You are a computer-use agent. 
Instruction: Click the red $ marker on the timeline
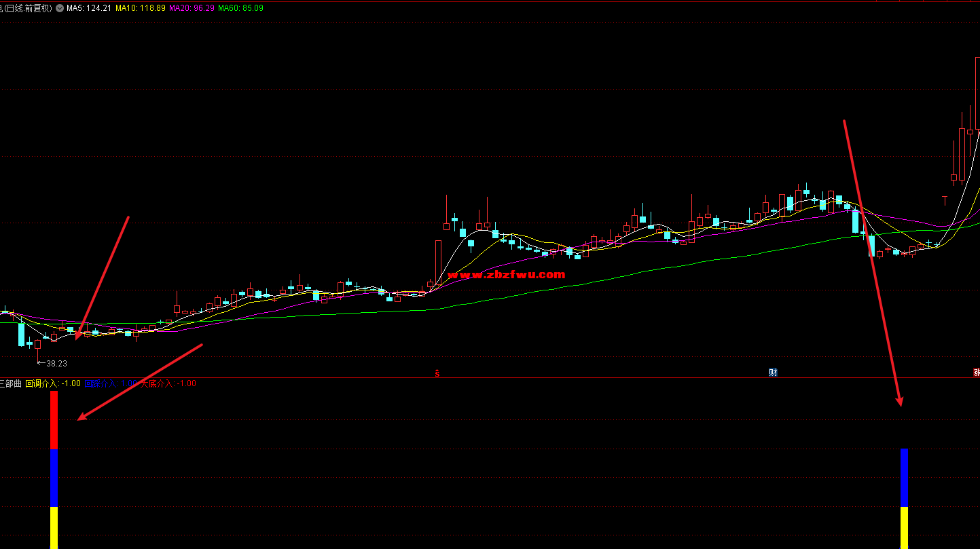437,373
